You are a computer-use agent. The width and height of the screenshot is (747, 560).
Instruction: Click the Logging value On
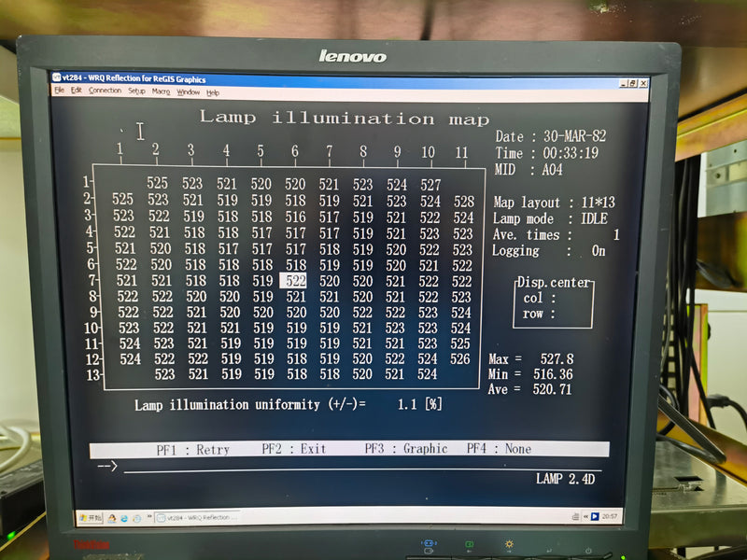coord(599,251)
